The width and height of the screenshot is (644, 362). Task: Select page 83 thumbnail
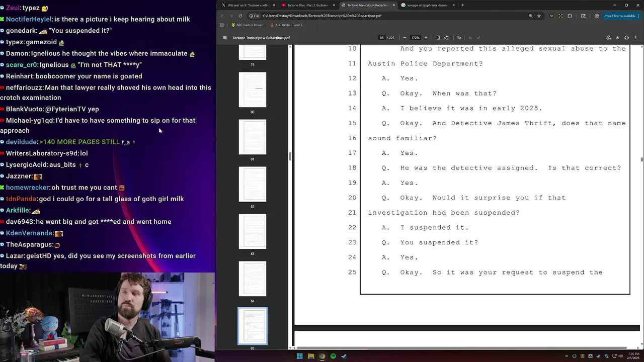pos(253,231)
